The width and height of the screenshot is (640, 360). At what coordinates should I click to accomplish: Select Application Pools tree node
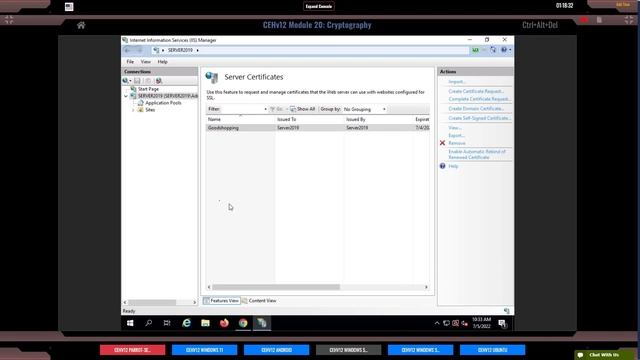click(x=163, y=103)
